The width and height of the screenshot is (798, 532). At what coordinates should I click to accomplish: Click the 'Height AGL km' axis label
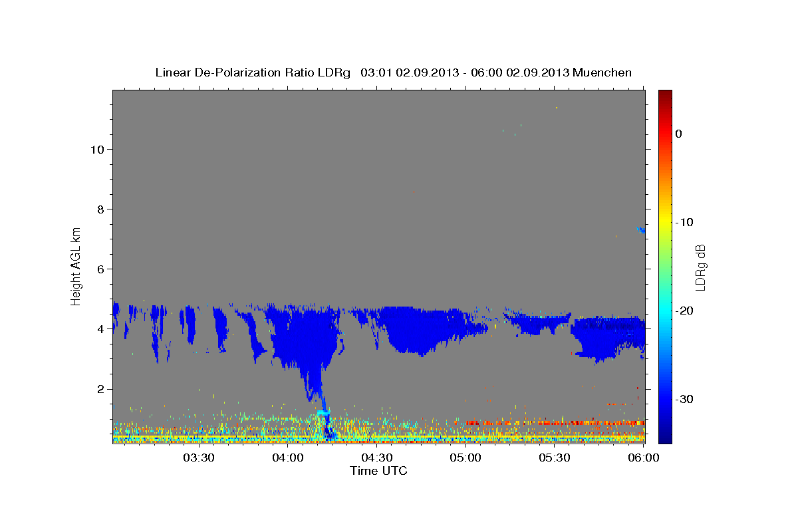[x=76, y=266]
